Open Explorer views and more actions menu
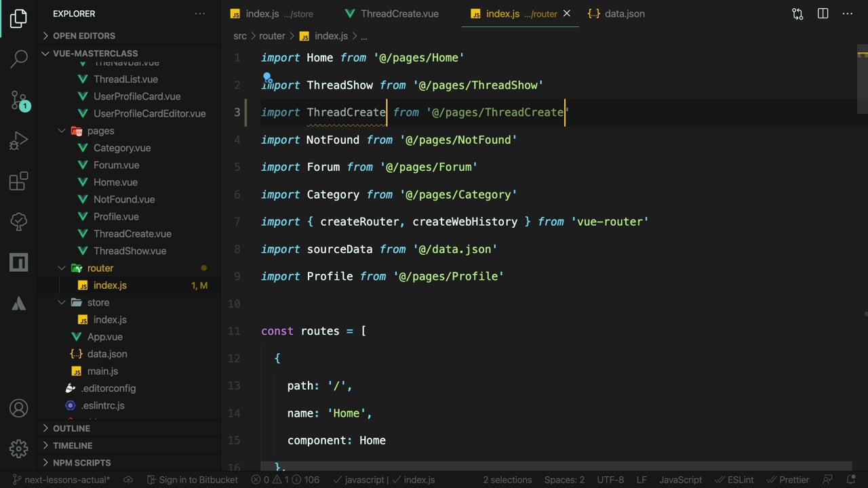 (x=200, y=14)
